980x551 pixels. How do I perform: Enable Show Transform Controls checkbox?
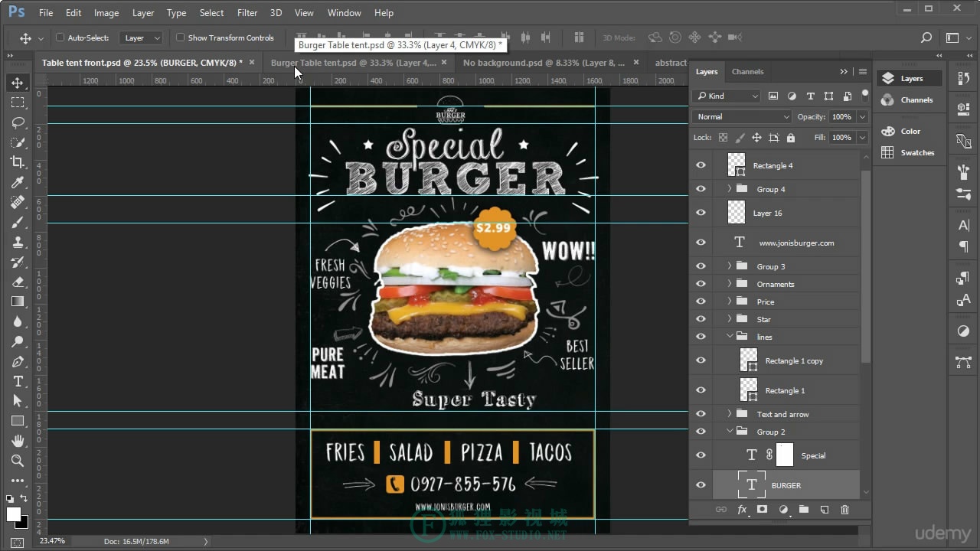[x=181, y=37]
